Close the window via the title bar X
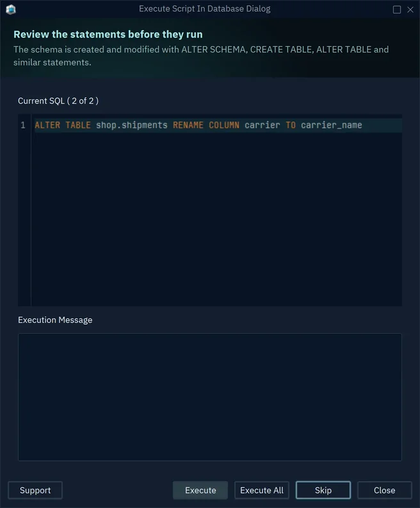 (x=410, y=10)
